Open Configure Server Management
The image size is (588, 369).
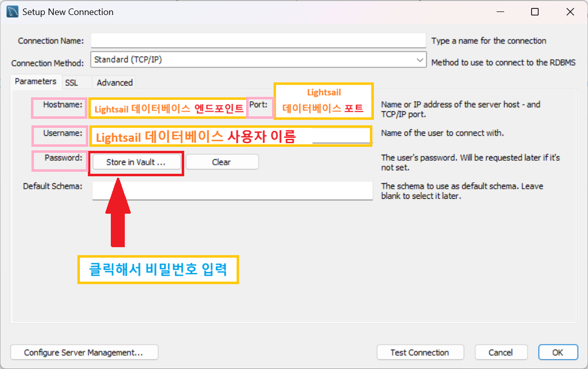point(84,353)
